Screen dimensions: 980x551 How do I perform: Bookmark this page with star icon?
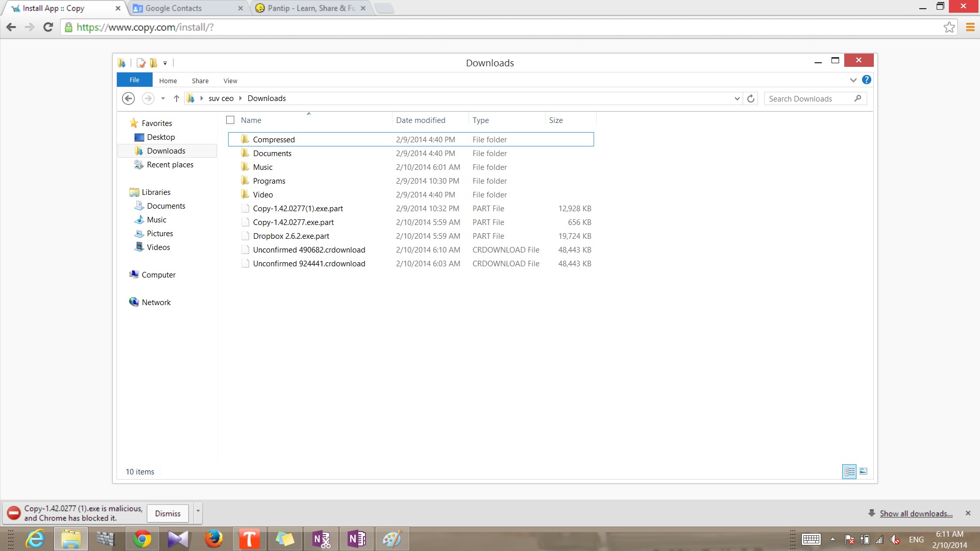[949, 27]
